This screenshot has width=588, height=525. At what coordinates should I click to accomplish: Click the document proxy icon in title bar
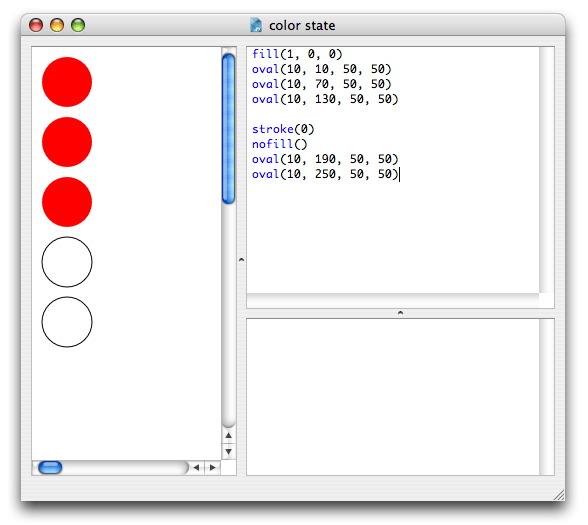click(x=256, y=25)
